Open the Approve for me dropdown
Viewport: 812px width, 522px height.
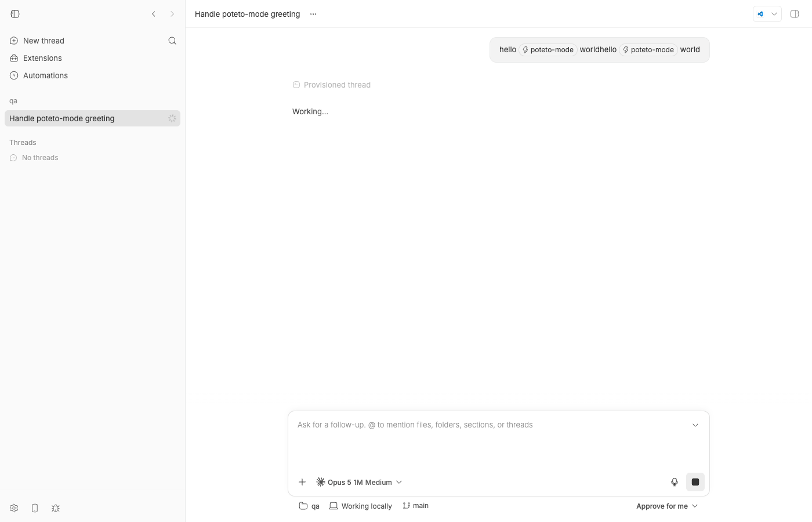pos(667,506)
